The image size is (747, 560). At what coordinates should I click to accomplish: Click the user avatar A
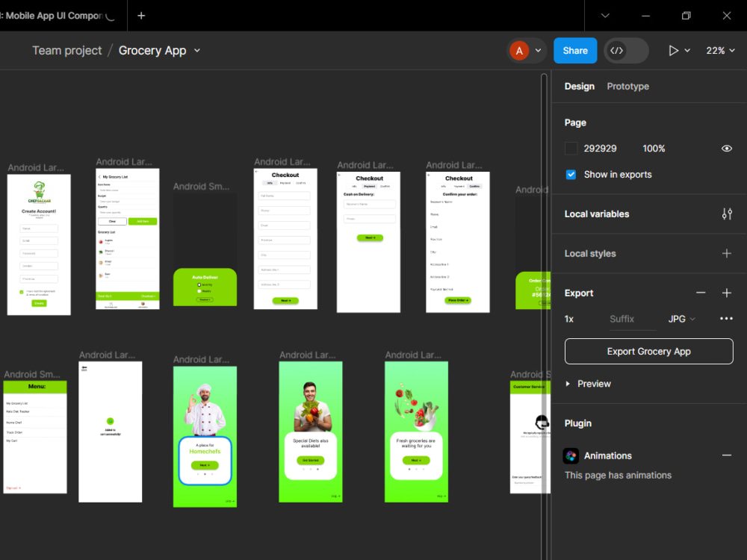519,51
